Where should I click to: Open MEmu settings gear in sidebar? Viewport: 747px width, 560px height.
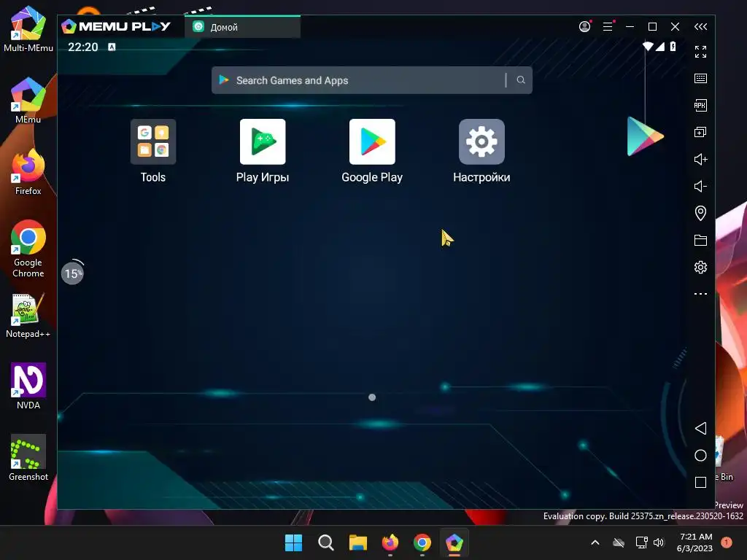pos(700,267)
